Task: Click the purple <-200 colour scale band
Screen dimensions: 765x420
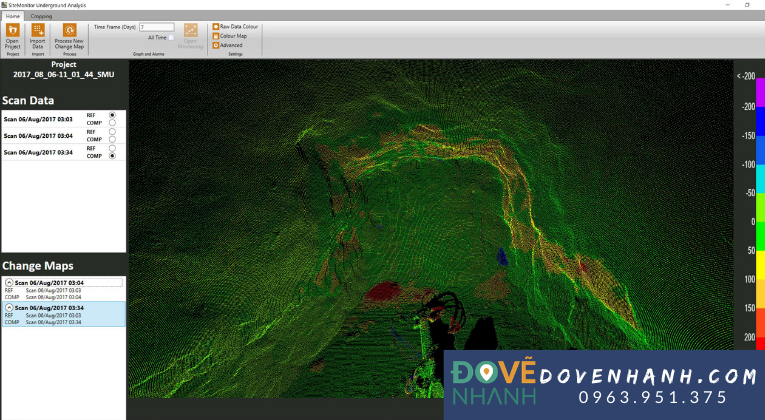Action: tap(760, 93)
